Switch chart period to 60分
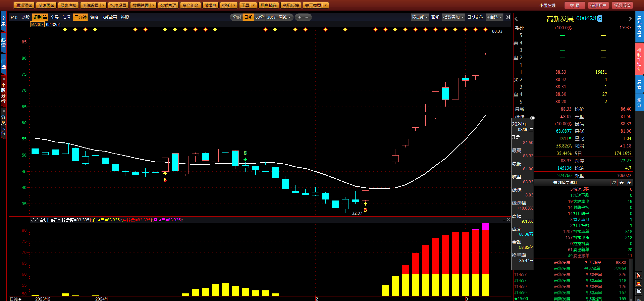This screenshot has width=644, height=301. pos(259,17)
